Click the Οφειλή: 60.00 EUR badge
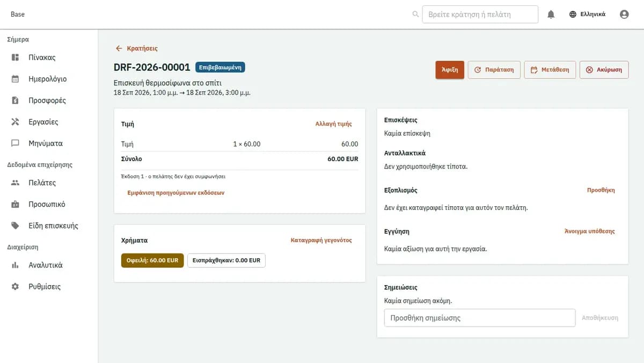Screen dimensions: 644x363 pyautogui.click(x=152, y=260)
